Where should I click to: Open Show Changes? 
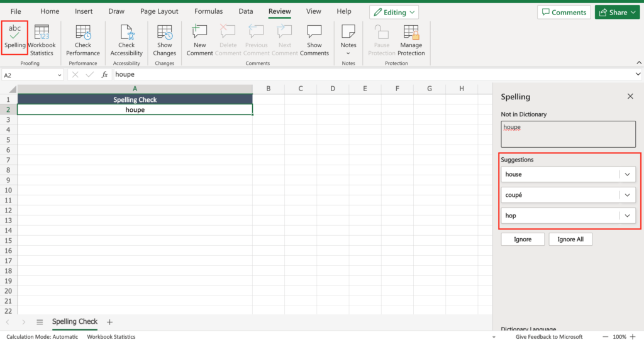click(164, 40)
